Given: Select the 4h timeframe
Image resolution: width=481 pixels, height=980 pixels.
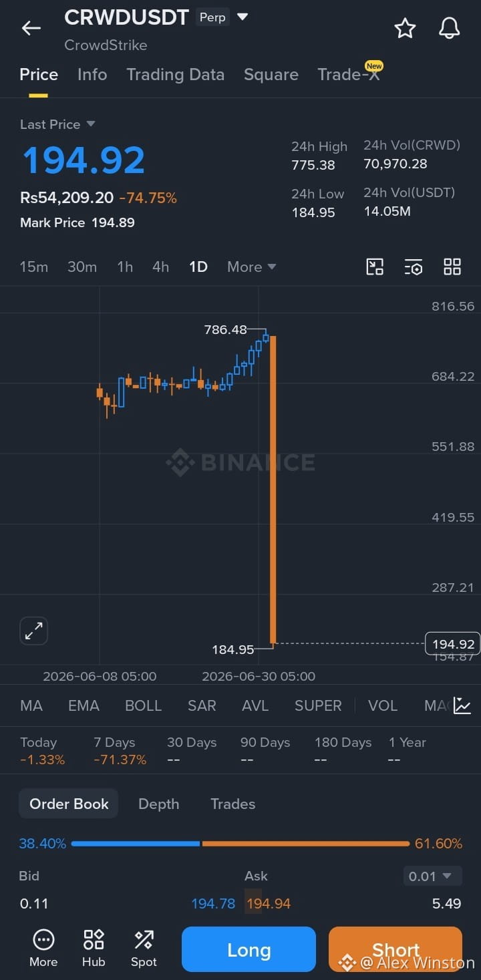Looking at the screenshot, I should pyautogui.click(x=160, y=267).
